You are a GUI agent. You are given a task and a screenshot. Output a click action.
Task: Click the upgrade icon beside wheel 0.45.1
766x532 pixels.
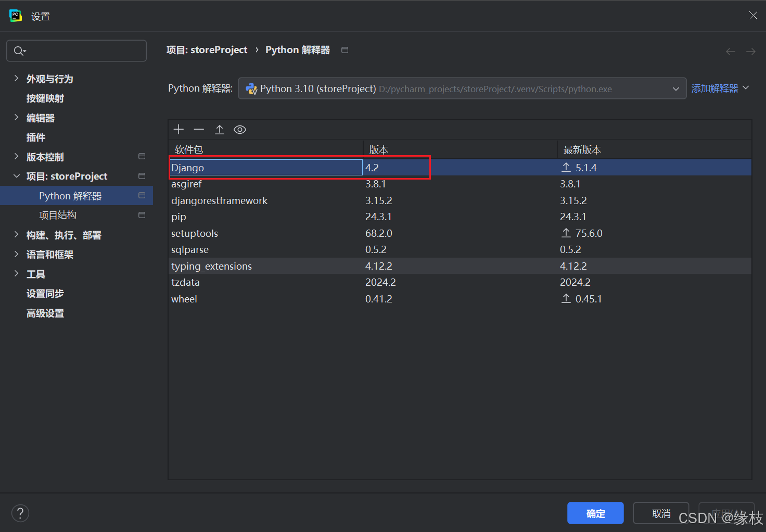[x=566, y=298]
